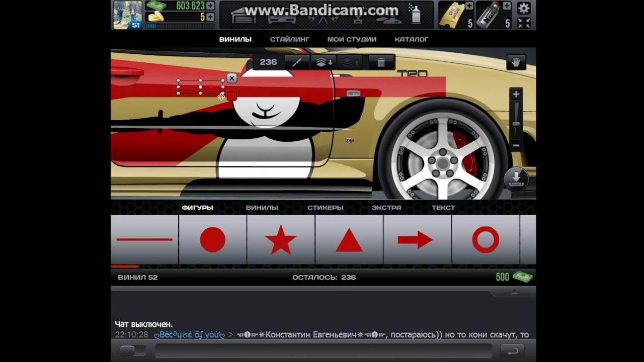Send chat message with enter button
This screenshot has height=362, width=644.
pos(513,350)
